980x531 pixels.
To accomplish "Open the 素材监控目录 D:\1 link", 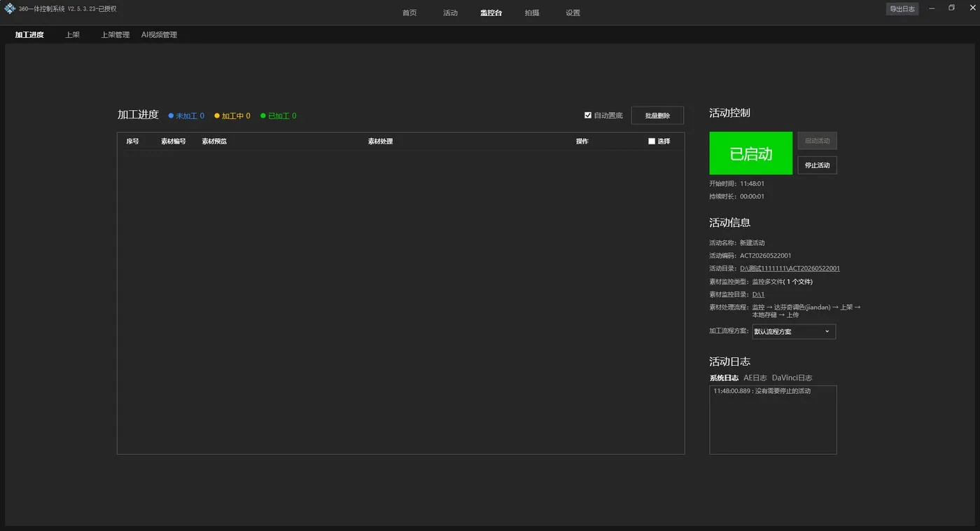I will point(758,295).
